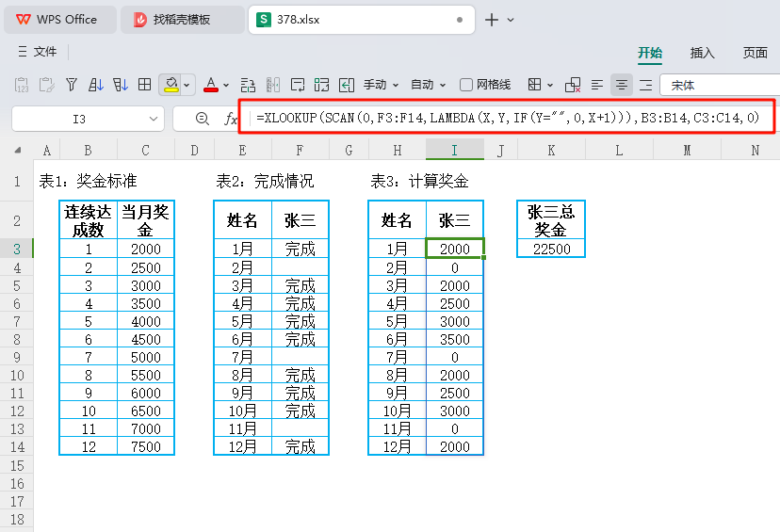This screenshot has width=780, height=532.
Task: Open the 自动 dropdown
Action: 428,85
